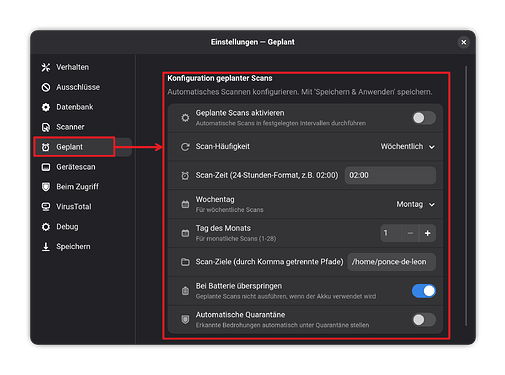Click the Geplant alarm clock icon
Screen dimensions: 505x375
(x=46, y=147)
